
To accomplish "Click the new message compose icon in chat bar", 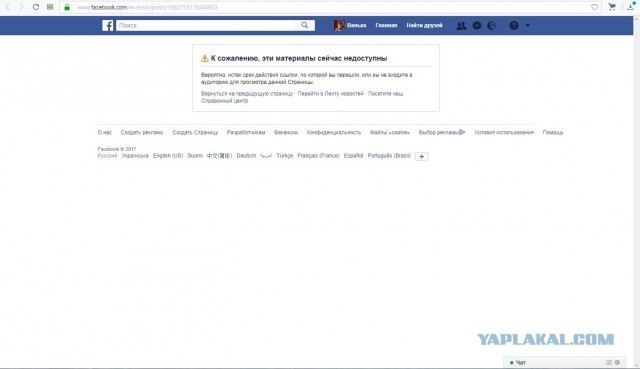I will click(609, 362).
